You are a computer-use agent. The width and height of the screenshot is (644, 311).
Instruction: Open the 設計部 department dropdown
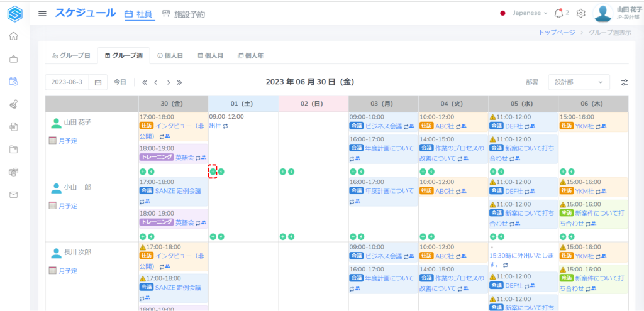click(x=579, y=82)
